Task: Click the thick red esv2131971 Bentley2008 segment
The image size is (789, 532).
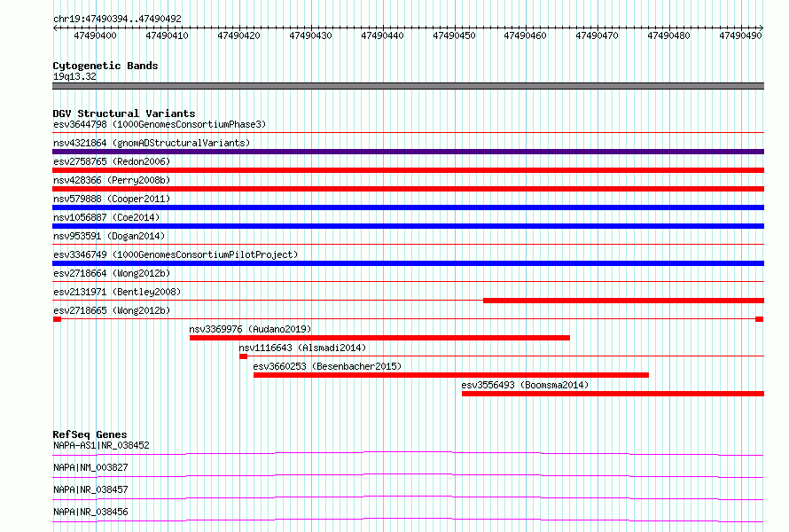Action: (x=623, y=301)
